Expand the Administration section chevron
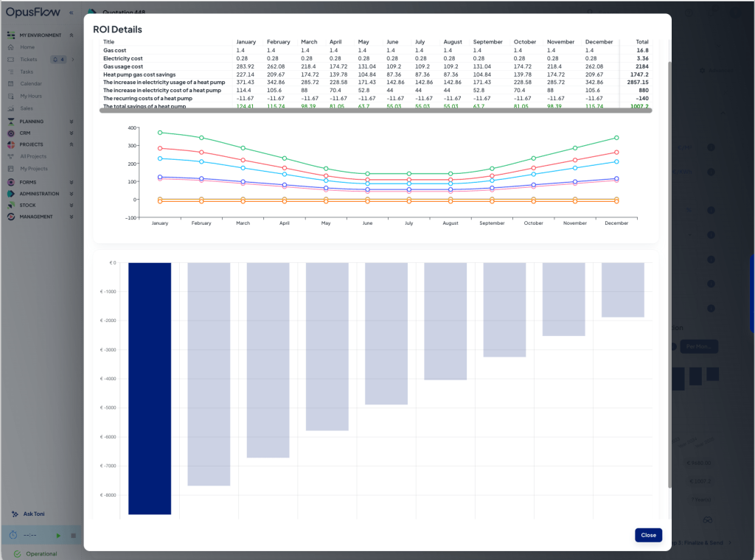Viewport: 755px width, 560px height. coord(72,194)
